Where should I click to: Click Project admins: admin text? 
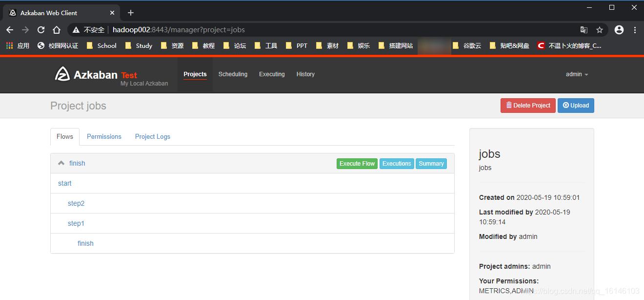515,266
